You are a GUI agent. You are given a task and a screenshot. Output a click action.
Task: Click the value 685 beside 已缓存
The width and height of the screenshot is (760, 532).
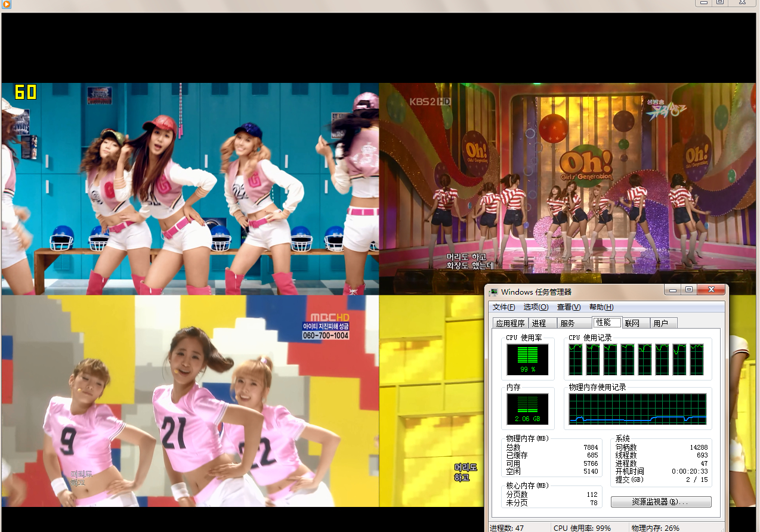(592, 456)
